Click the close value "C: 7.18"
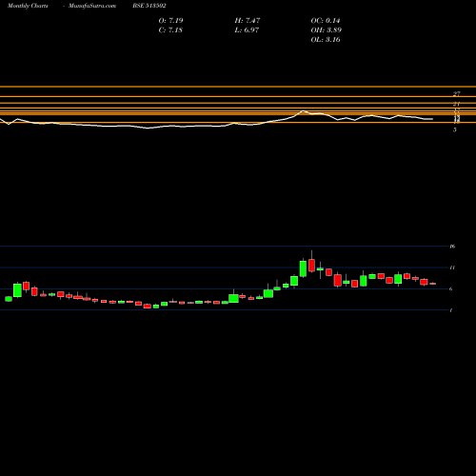476x476 pixels. coord(170,30)
